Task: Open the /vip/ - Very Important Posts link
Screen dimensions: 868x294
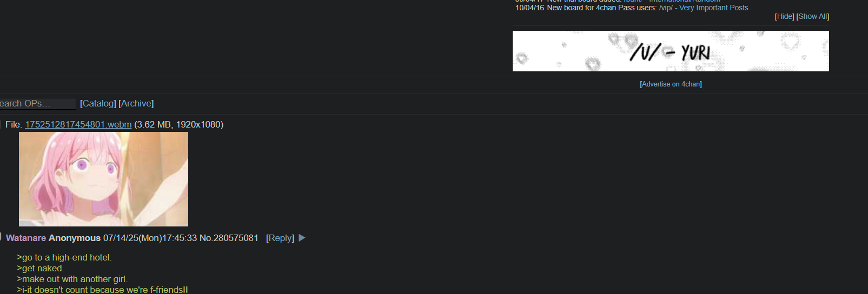Action: (x=704, y=8)
